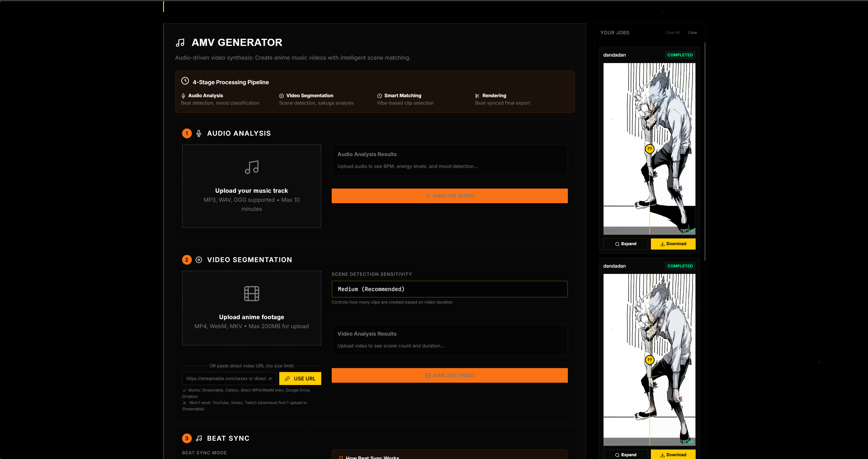Click Expand on the second dandadan job

coord(625,455)
